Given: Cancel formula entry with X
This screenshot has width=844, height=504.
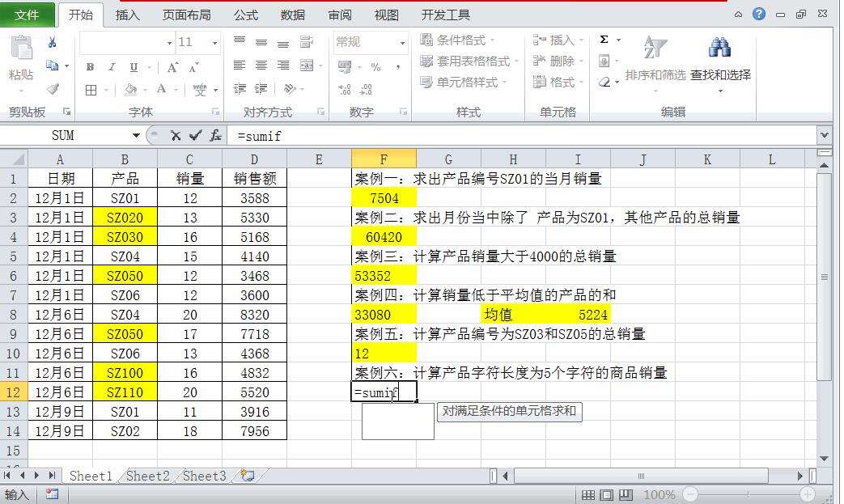Looking at the screenshot, I should (x=176, y=136).
